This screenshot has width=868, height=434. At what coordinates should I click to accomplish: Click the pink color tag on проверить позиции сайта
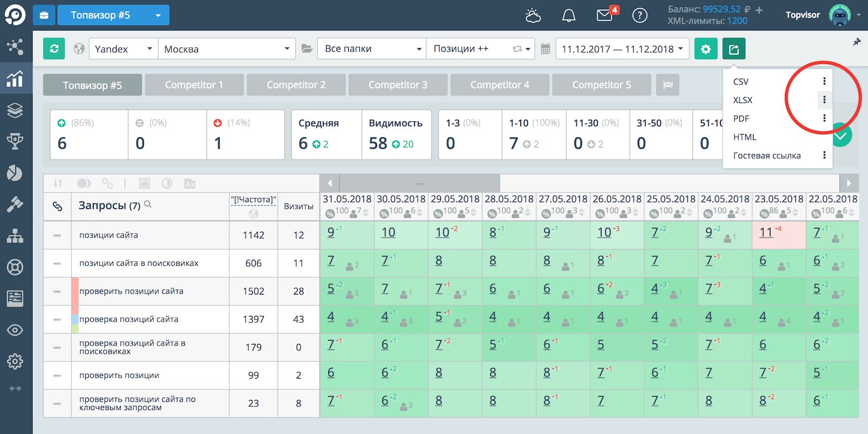tap(75, 291)
